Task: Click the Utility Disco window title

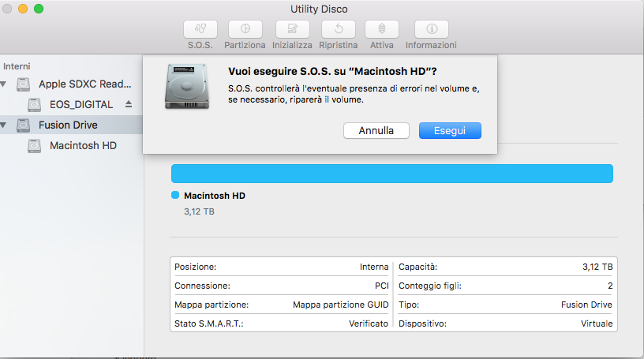Action: point(319,9)
